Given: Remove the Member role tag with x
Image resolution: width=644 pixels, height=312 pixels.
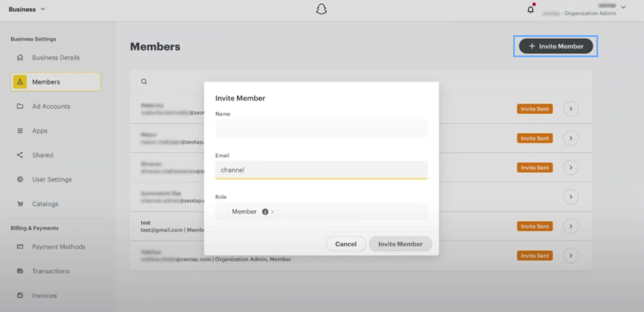Looking at the screenshot, I should coord(273,212).
